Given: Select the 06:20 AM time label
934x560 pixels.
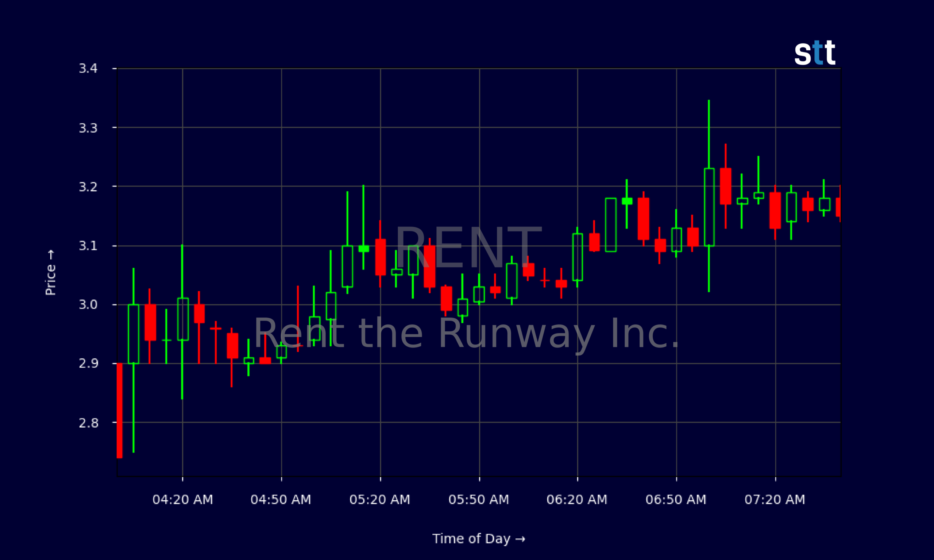Looking at the screenshot, I should [577, 499].
